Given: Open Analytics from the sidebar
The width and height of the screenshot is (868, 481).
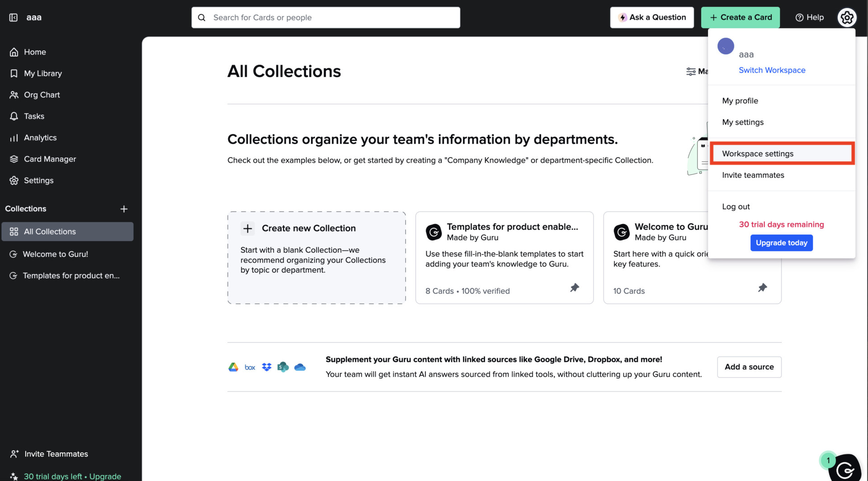Looking at the screenshot, I should coord(40,137).
